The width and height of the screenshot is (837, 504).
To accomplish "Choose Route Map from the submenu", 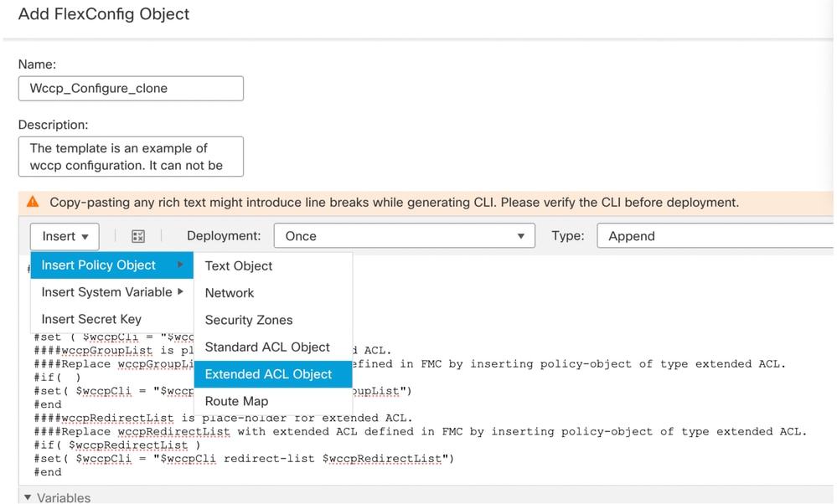I will [x=273, y=401].
